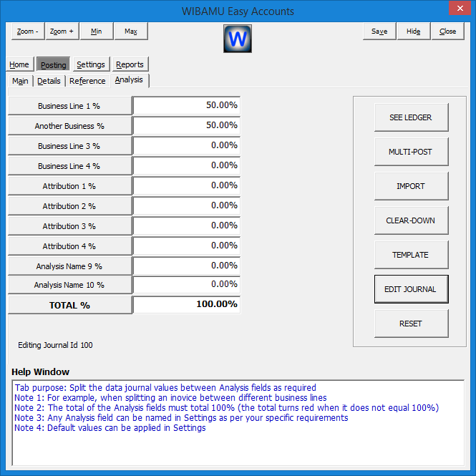Image resolution: width=476 pixels, height=476 pixels.
Task: Click the Attribution 4 % label
Action: coord(70,246)
